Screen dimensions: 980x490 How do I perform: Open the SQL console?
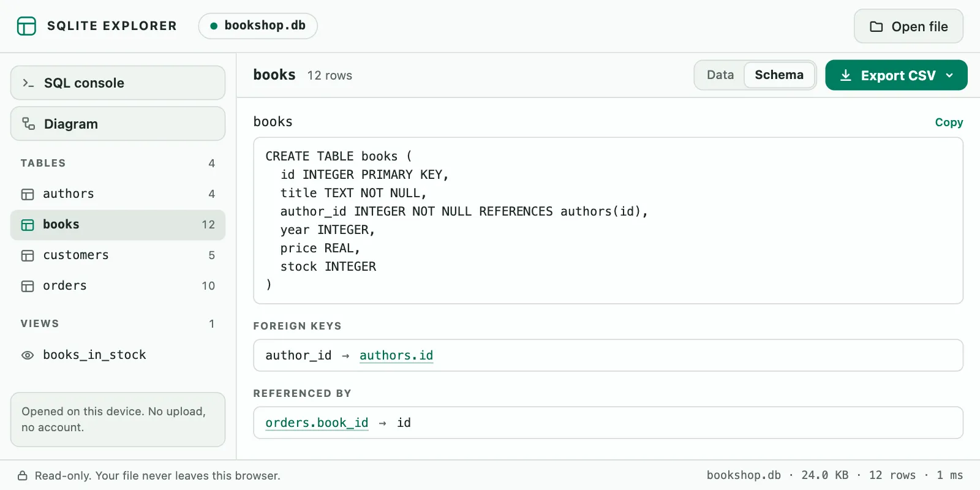click(118, 83)
